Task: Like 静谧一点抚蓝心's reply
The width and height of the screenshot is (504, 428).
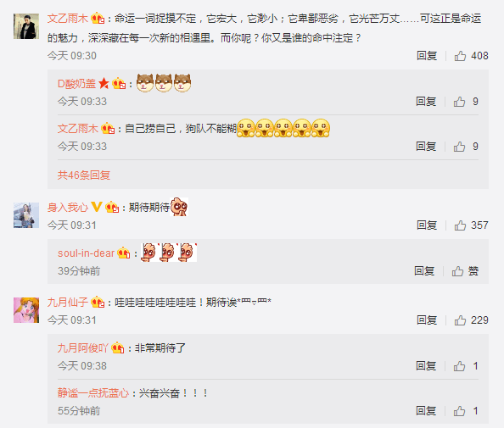Action: (466, 411)
